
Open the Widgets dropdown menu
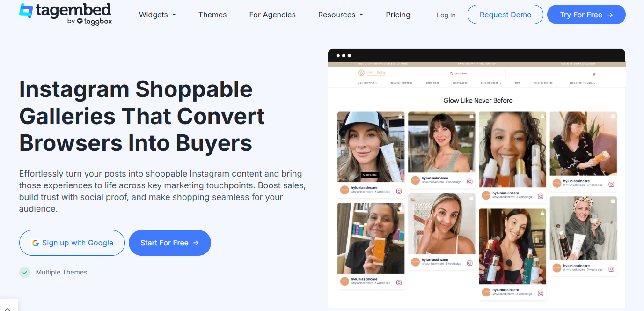(x=158, y=15)
